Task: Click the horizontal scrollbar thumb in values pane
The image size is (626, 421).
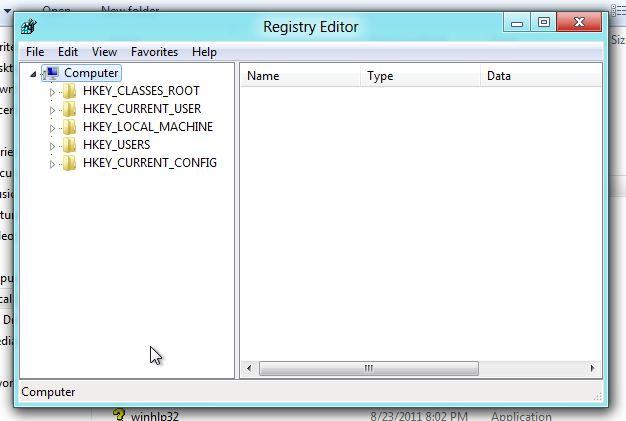Action: tap(368, 369)
